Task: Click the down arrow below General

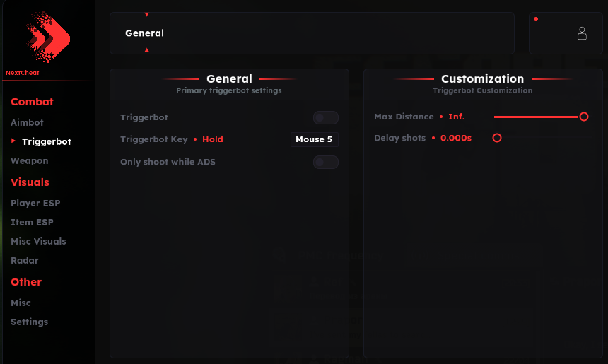Action: 146,50
